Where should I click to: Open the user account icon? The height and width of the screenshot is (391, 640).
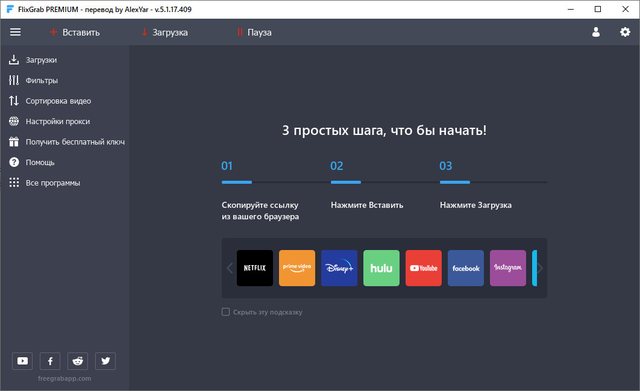point(596,32)
